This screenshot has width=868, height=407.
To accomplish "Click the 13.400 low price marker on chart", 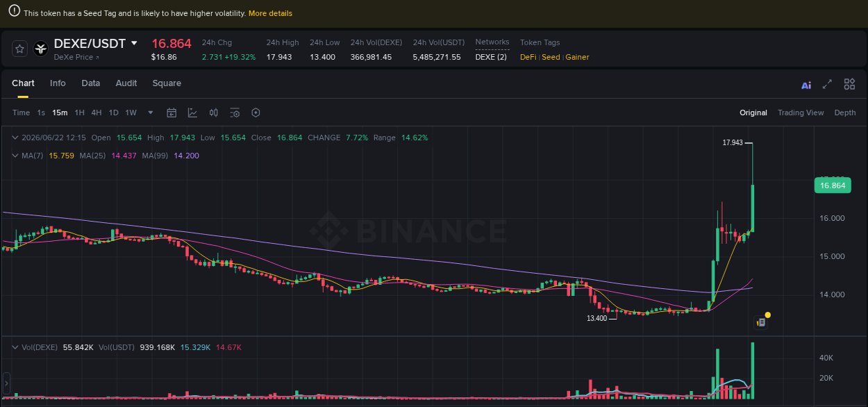I will pos(597,318).
